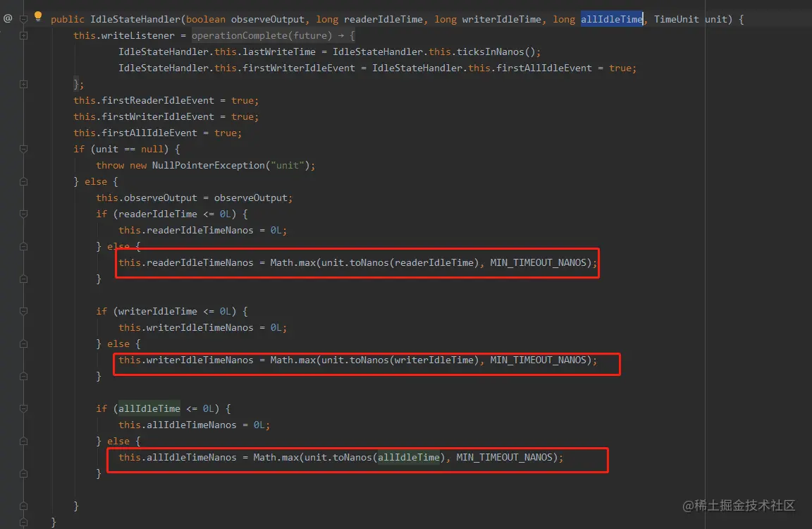Click 'MIN_TIMEOUT_NANOS' on the readerIdleTimeNanos line
812x529 pixels.
[x=538, y=262]
